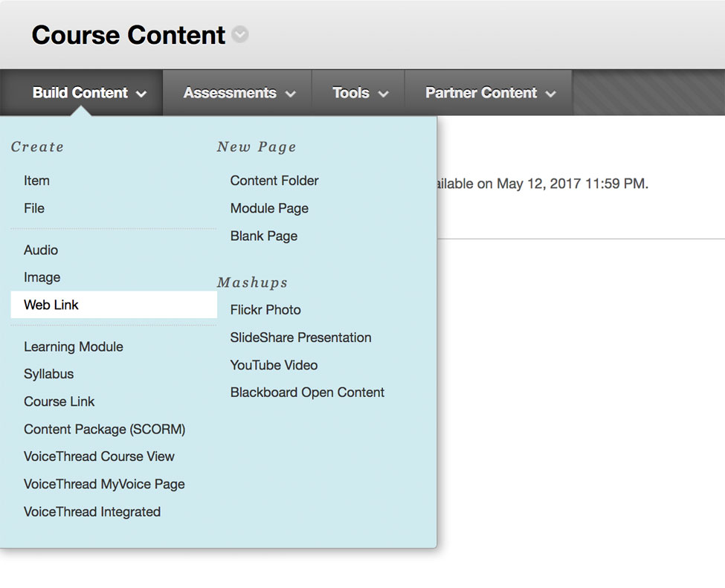Choose Image from Build Content menu
This screenshot has width=725, height=588.
(42, 277)
